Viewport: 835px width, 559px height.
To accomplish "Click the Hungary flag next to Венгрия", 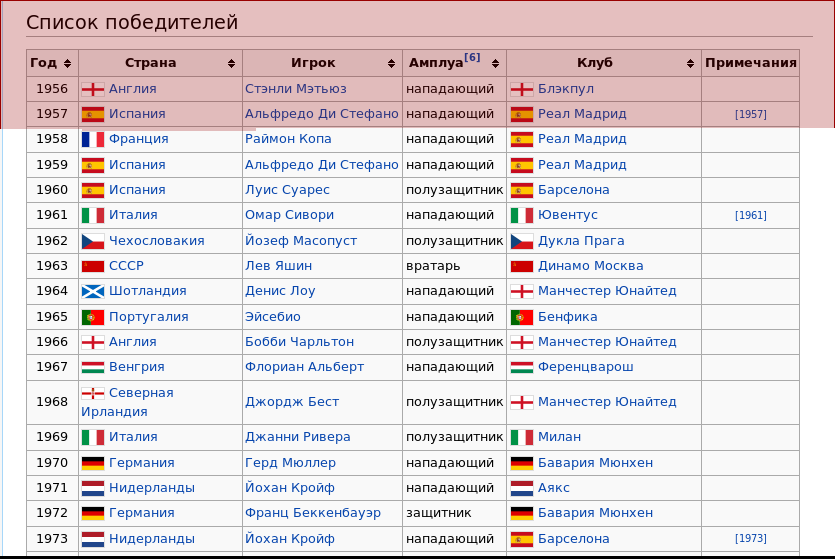I will pyautogui.click(x=93, y=367).
